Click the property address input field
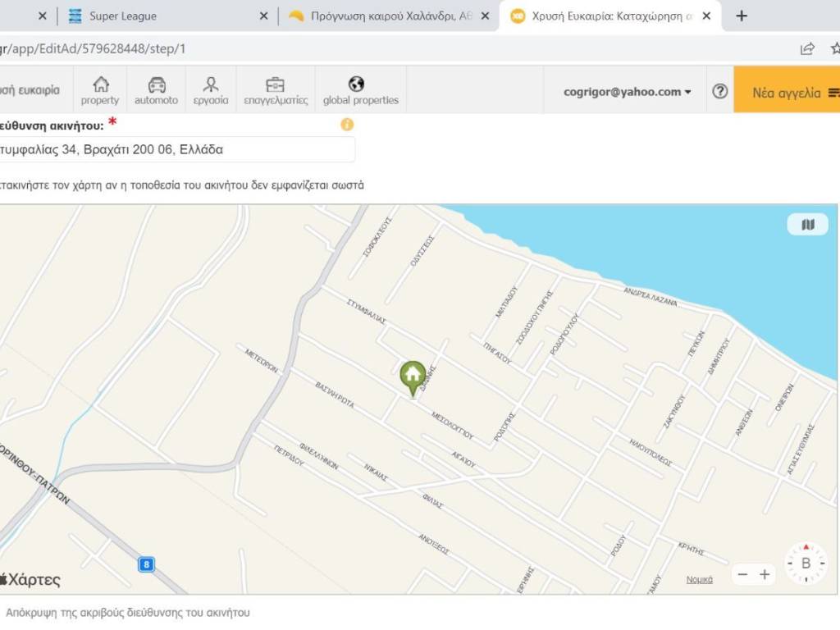 (x=176, y=150)
